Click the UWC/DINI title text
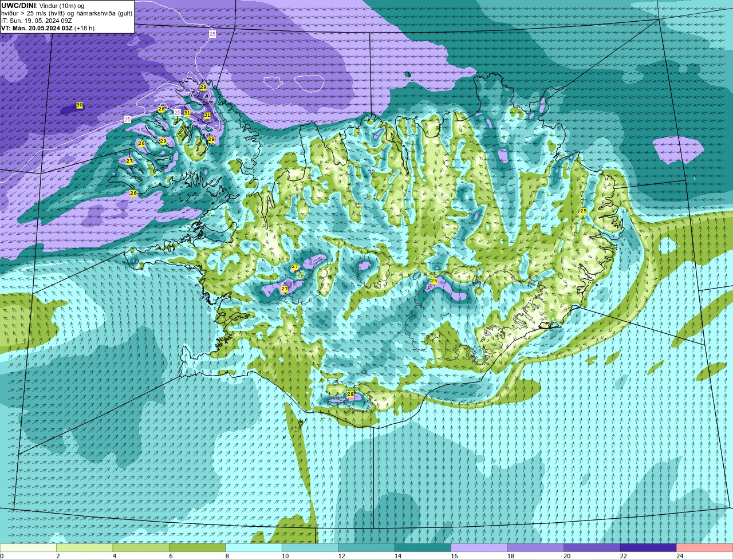This screenshot has width=733, height=560. point(19,6)
